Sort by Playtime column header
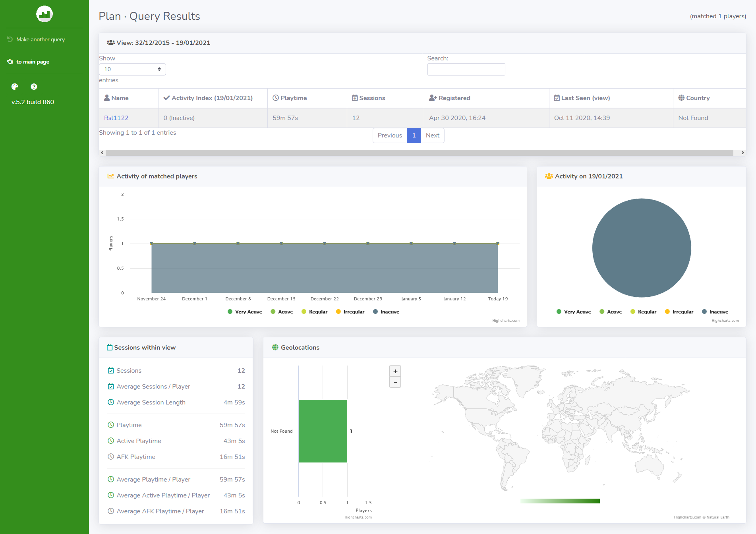The width and height of the screenshot is (756, 534). (307, 98)
